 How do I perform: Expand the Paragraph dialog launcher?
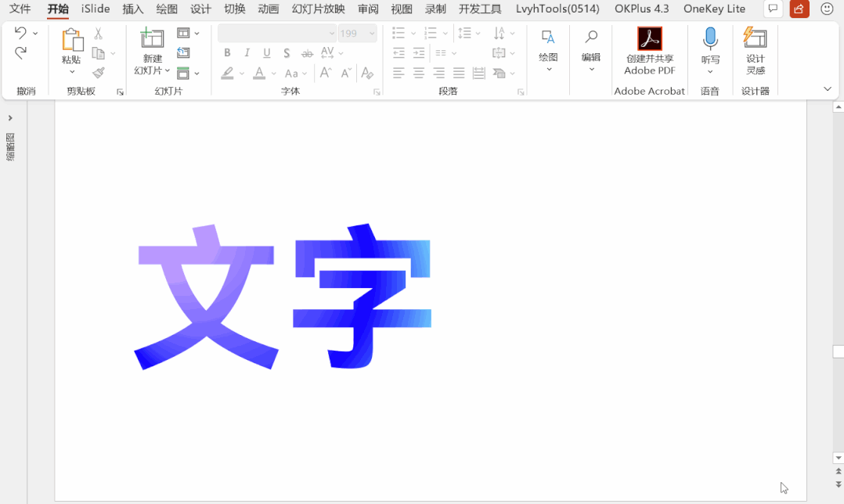click(x=521, y=92)
